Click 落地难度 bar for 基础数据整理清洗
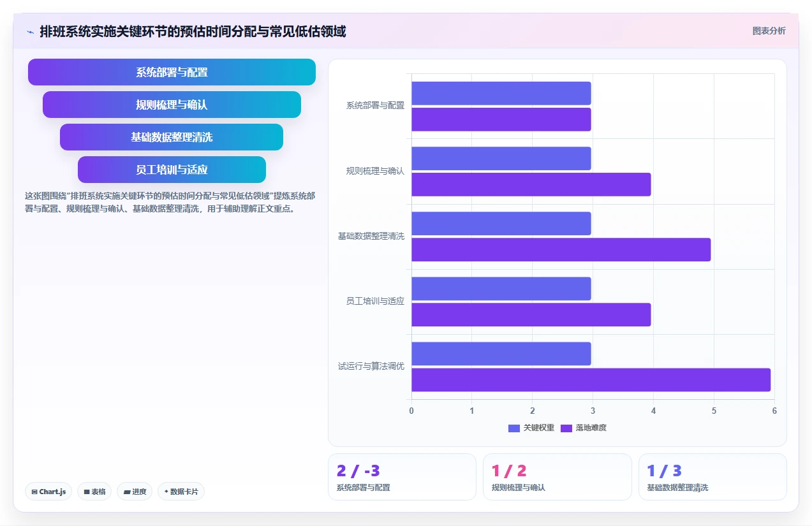 coord(561,249)
